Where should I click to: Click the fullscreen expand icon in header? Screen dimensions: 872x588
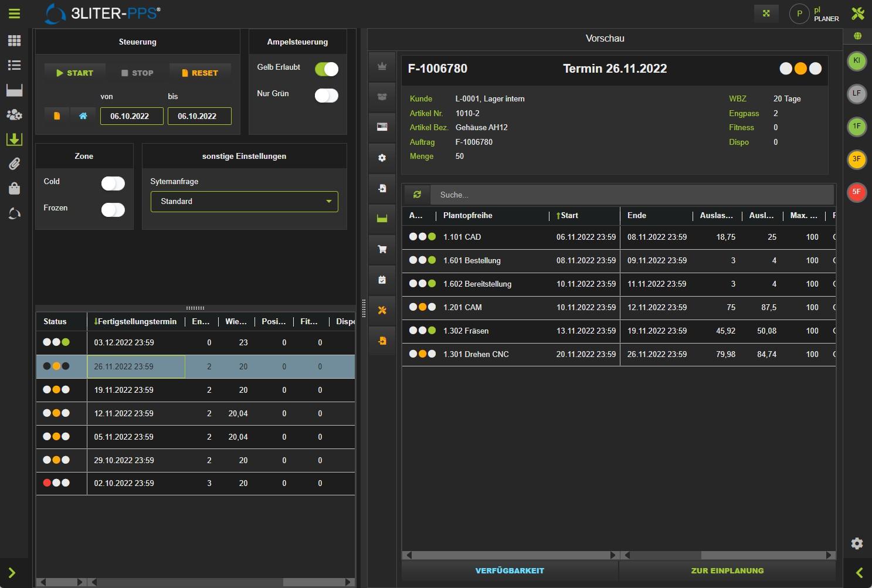[x=766, y=13]
